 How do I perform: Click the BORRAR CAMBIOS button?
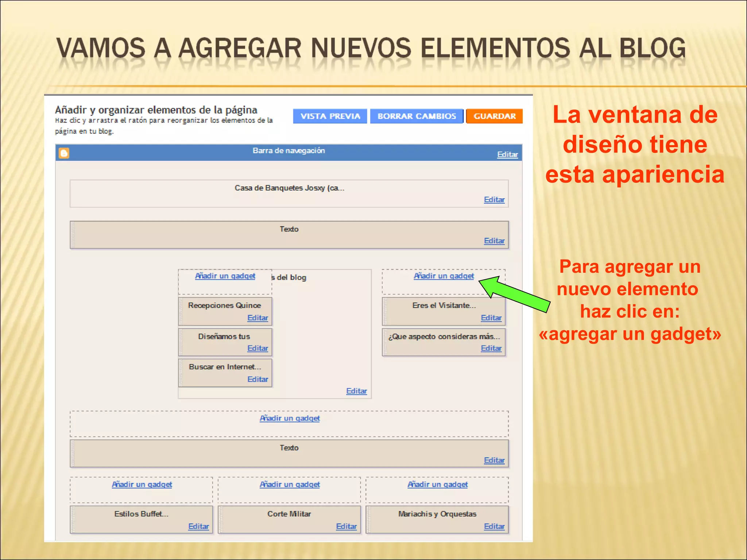pos(417,116)
